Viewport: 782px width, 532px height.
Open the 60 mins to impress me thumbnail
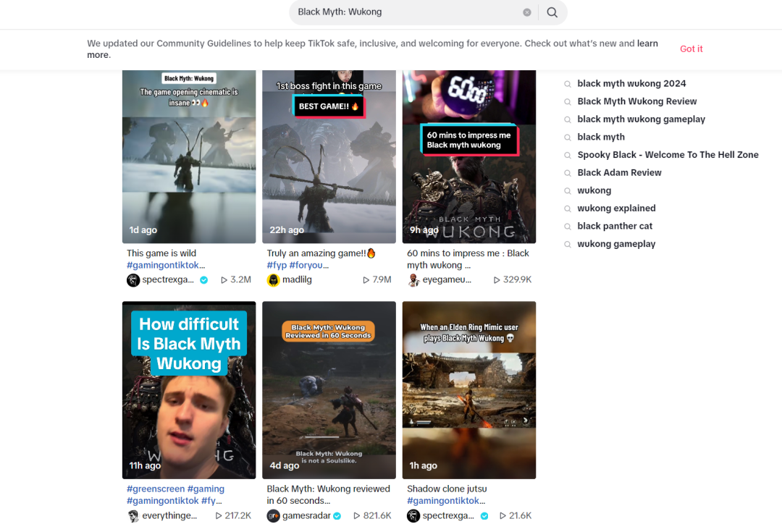pyautogui.click(x=469, y=156)
